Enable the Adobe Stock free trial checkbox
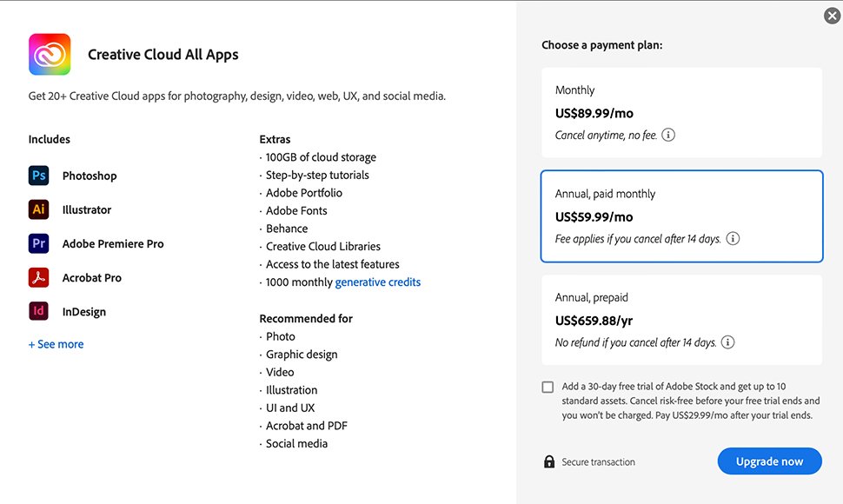 (548, 387)
